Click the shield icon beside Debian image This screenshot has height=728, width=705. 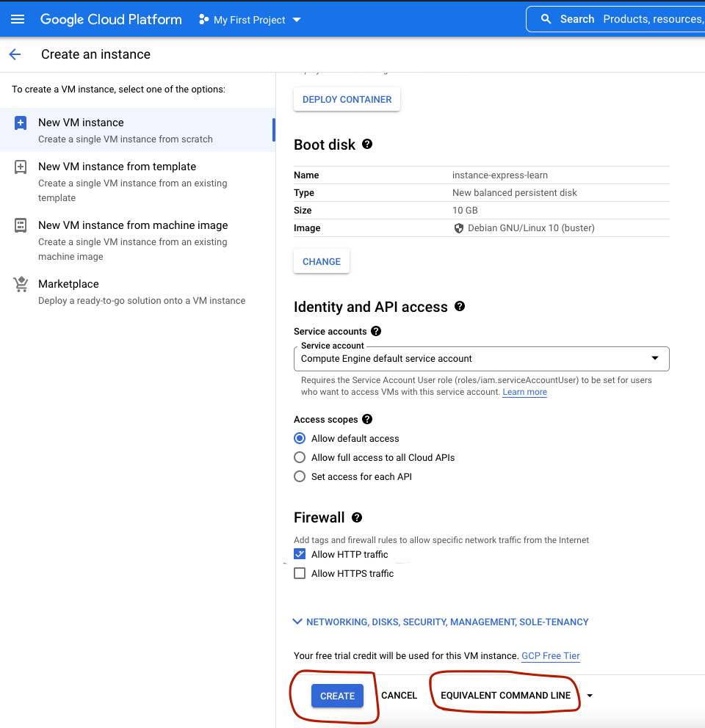[x=459, y=228]
